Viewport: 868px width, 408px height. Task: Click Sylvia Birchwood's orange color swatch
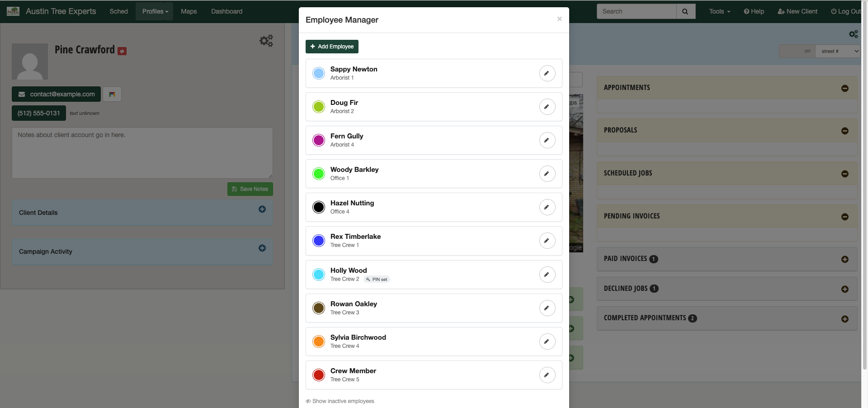[319, 342]
